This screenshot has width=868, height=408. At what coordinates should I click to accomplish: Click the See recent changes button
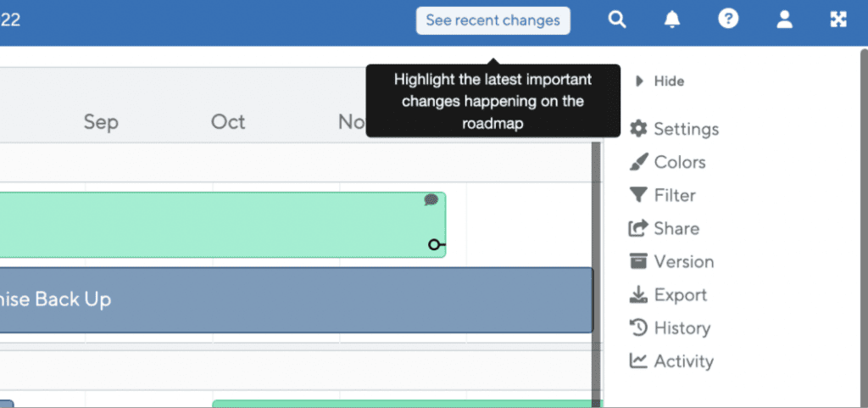pyautogui.click(x=493, y=20)
